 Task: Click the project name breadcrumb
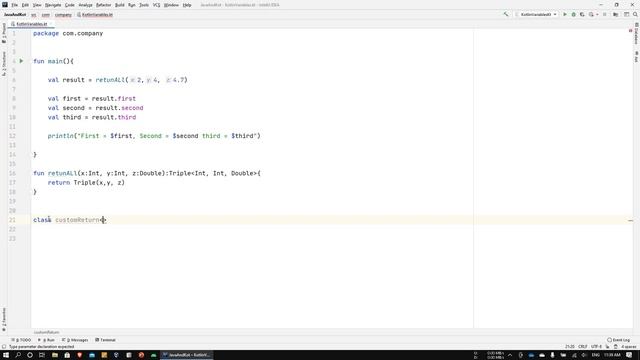tap(15, 15)
